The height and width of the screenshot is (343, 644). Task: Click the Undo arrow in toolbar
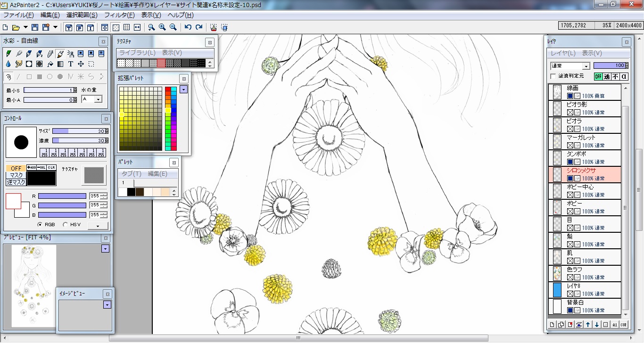pyautogui.click(x=188, y=27)
